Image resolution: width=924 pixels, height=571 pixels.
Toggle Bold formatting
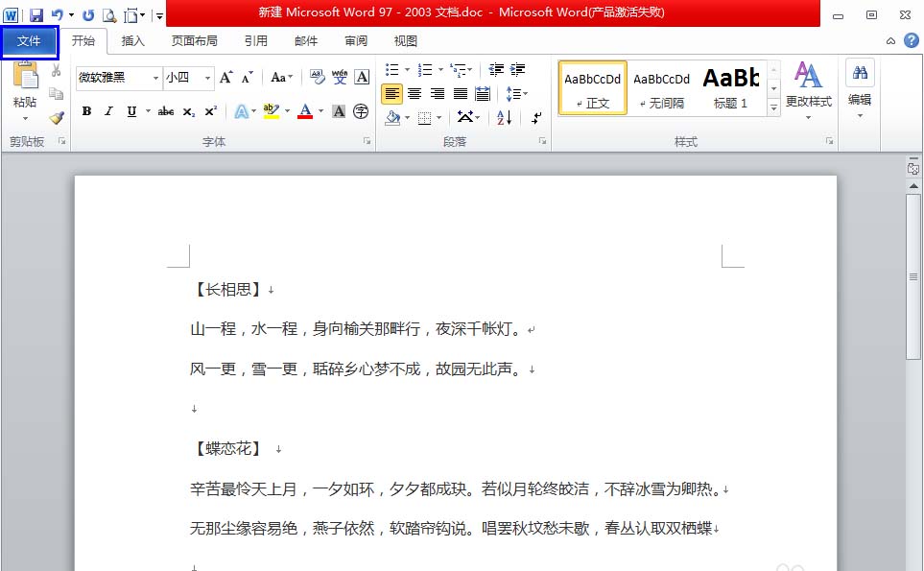coord(86,111)
